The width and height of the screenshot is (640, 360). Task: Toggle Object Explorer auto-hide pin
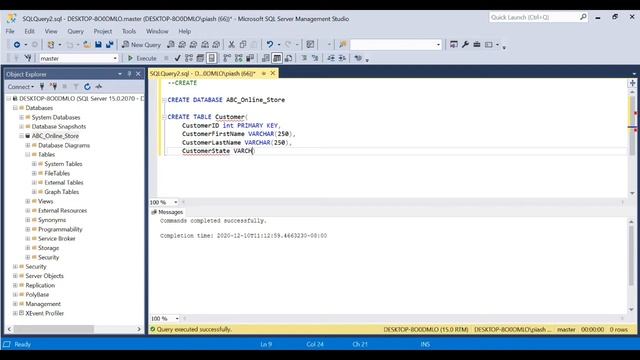129,74
